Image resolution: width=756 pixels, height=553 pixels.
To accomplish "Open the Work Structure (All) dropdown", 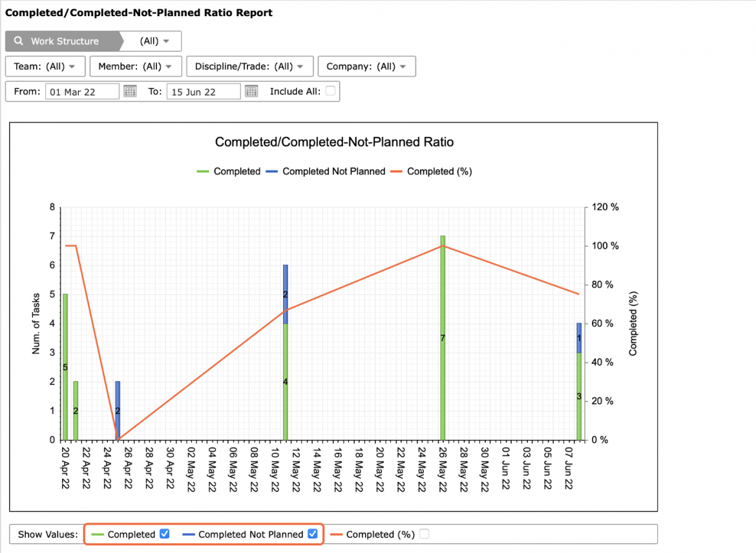I will pos(154,41).
